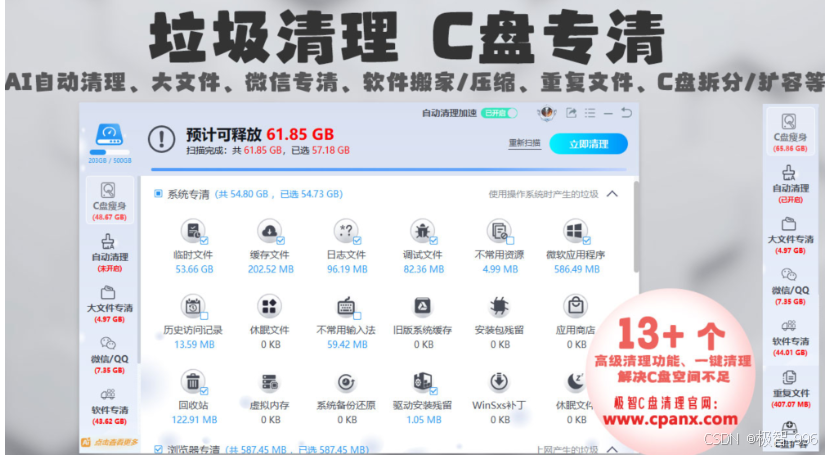This screenshot has height=455, width=835.
Task: Click the 安装包残留 icon
Action: pos(499,306)
